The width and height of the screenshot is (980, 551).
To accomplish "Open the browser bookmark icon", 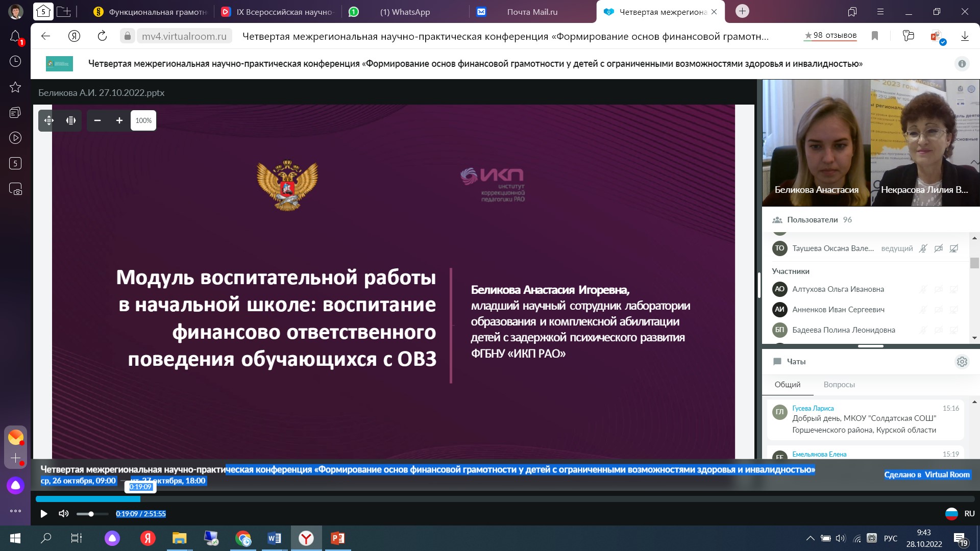I will click(875, 36).
